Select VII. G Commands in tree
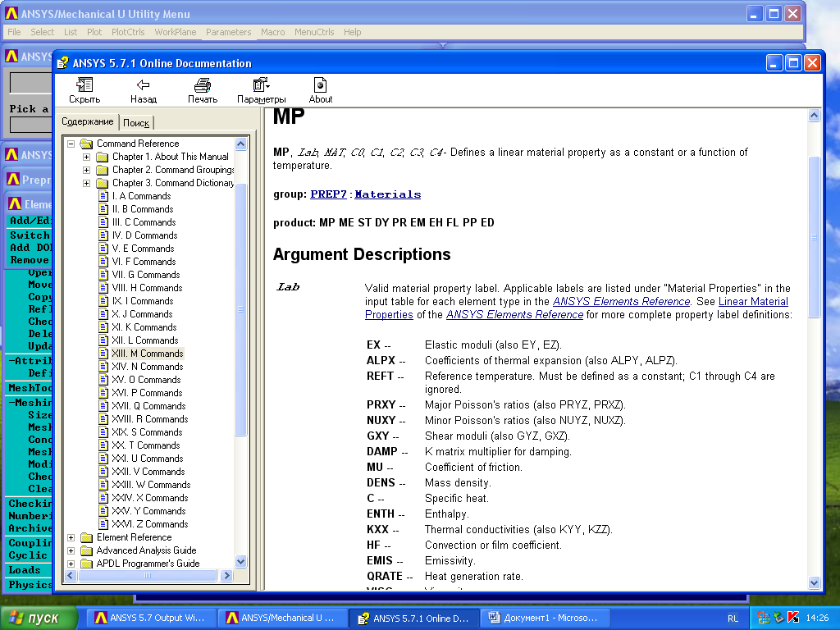Viewport: 840px width, 630px height. coord(146,275)
